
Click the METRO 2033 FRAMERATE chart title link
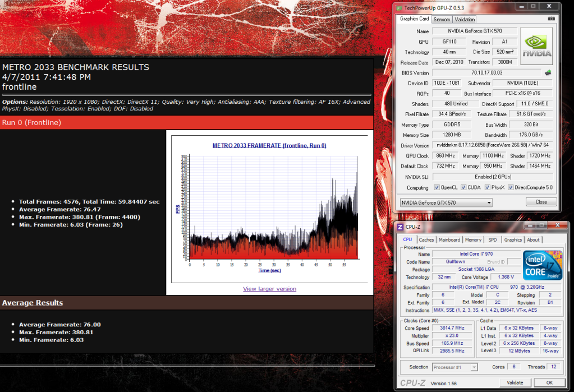269,145
